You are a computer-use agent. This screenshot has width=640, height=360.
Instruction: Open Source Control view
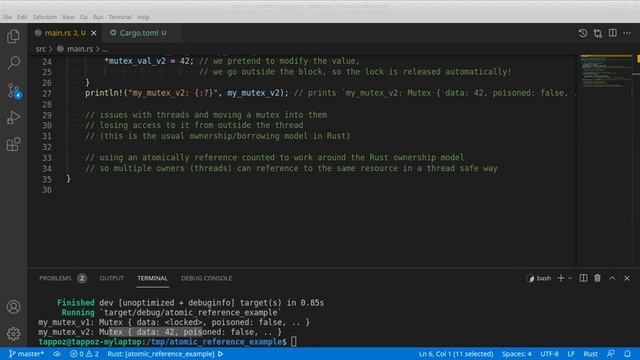coord(13,91)
